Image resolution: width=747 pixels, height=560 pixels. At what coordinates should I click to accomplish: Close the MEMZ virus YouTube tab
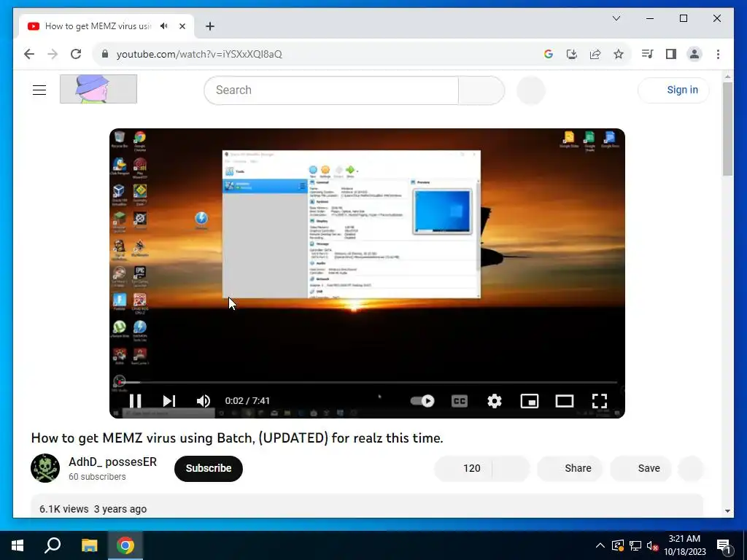pyautogui.click(x=182, y=26)
